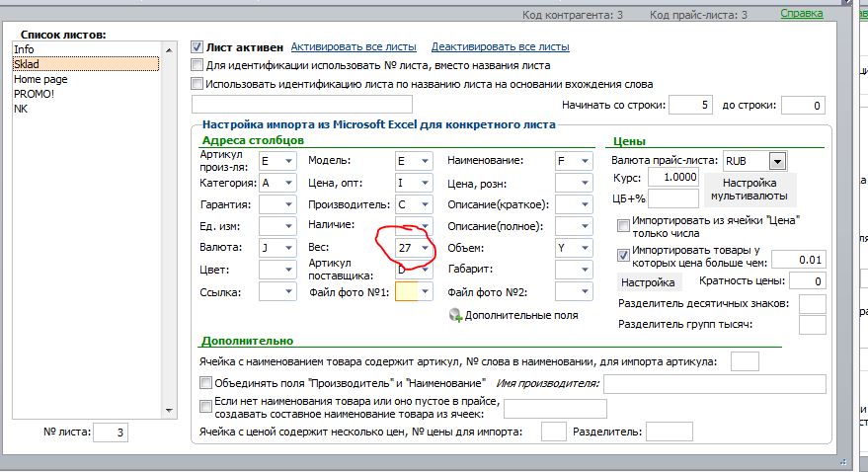The height and width of the screenshot is (472, 868).
Task: Click Активировать все листы link
Action: (x=354, y=47)
